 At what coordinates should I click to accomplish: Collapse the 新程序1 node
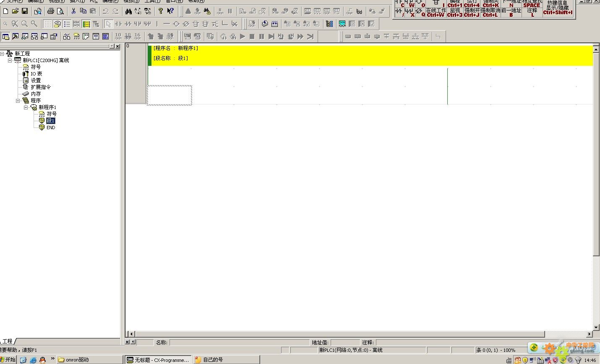coord(26,107)
